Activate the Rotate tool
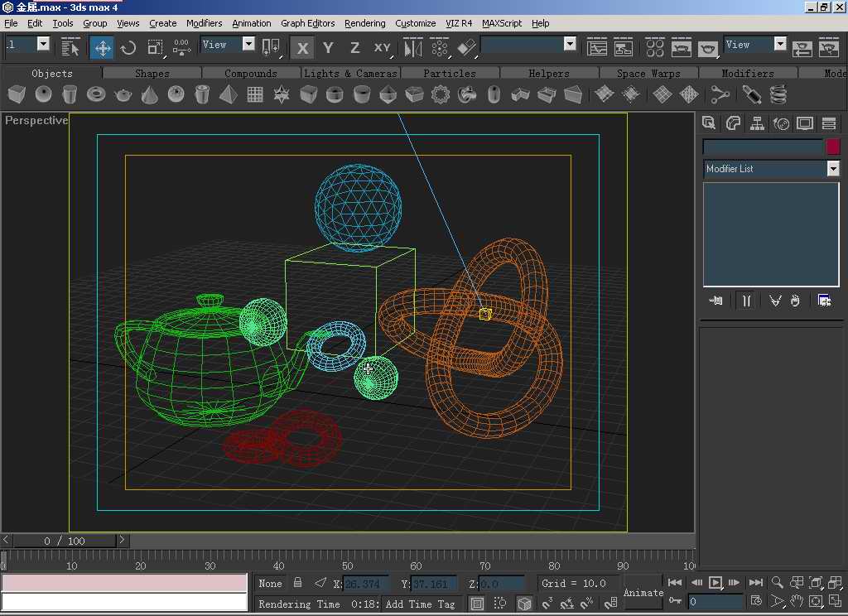The image size is (848, 616). 128,48
